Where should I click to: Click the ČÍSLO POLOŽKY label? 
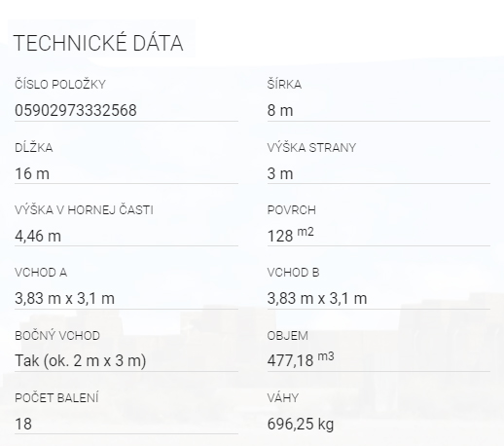[60, 85]
